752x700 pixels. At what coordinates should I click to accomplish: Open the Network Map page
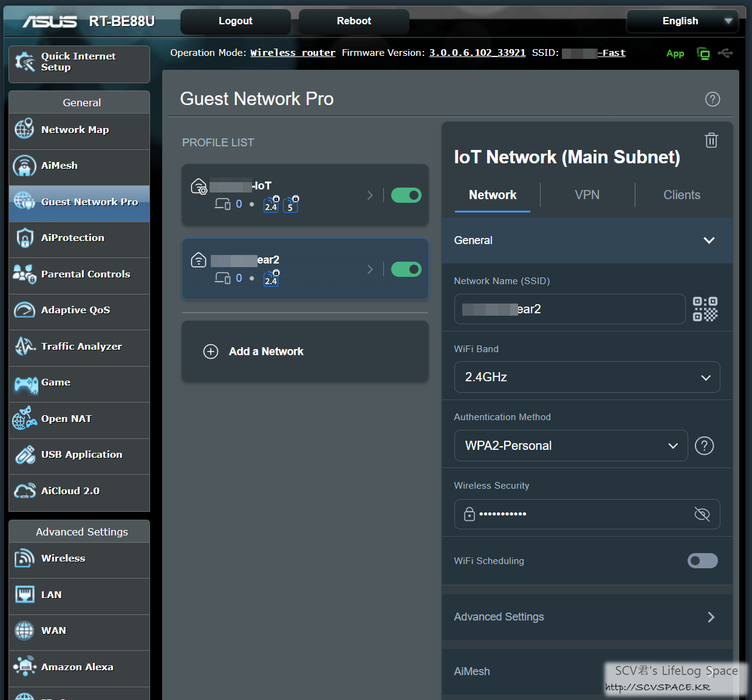pyautogui.click(x=79, y=131)
